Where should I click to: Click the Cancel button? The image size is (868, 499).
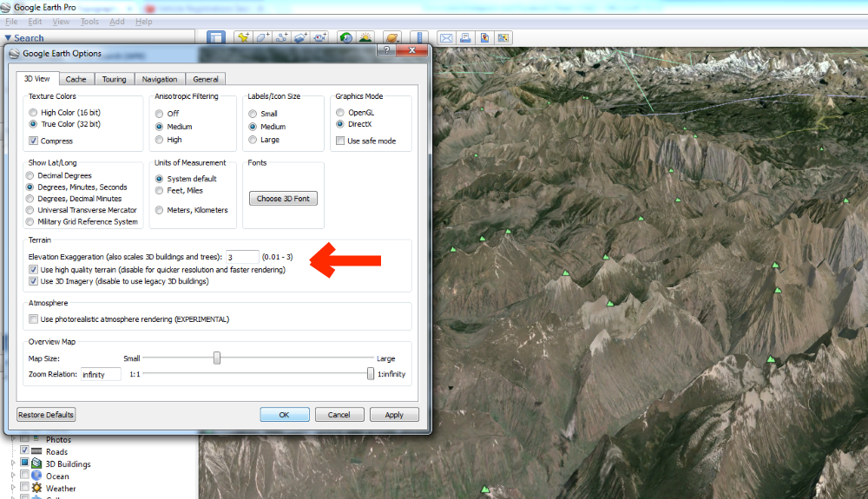(x=339, y=414)
